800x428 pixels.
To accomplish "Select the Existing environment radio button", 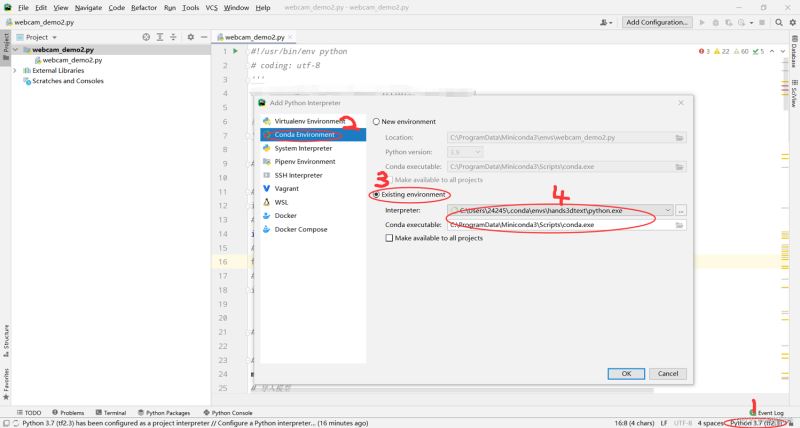I will click(x=376, y=194).
